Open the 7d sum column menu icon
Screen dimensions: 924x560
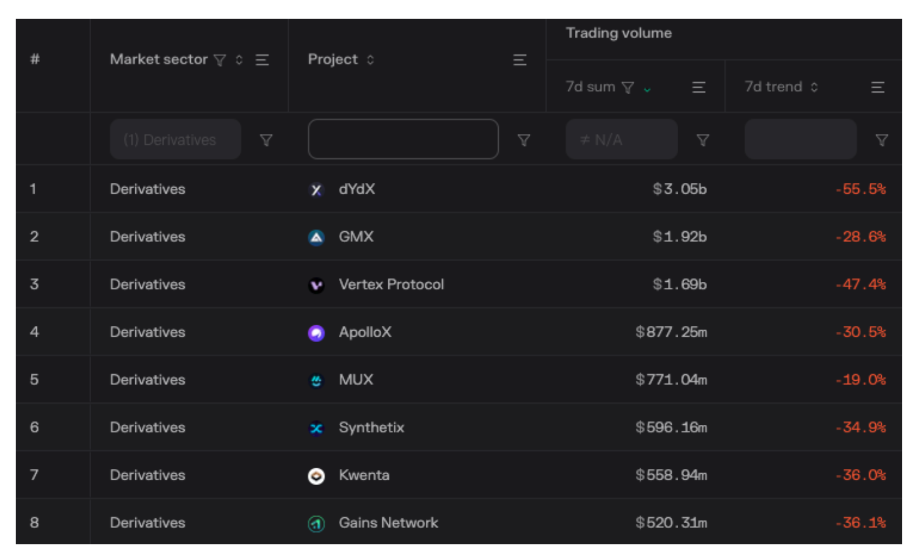coord(699,87)
